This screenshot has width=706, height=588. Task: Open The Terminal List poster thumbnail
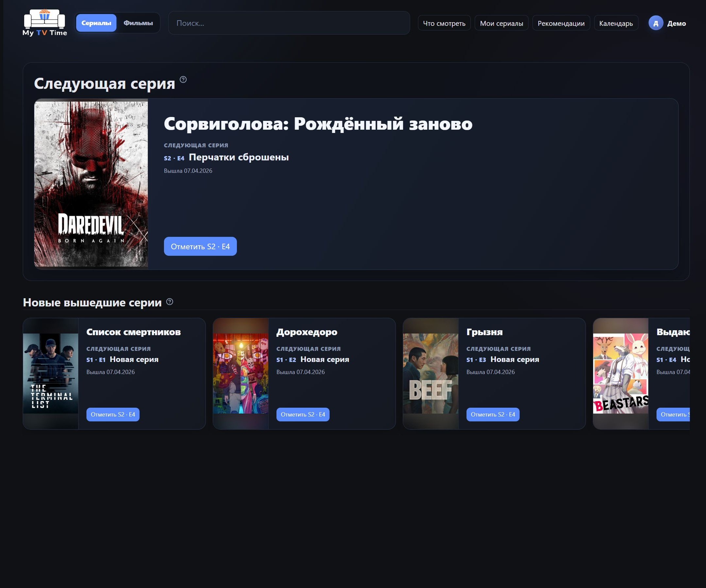[x=50, y=373]
